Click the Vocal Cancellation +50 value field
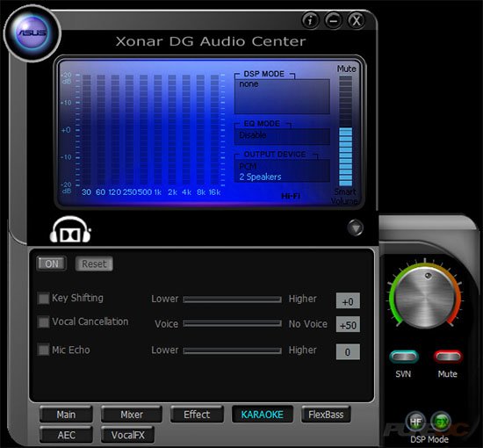483x448 pixels. click(348, 324)
